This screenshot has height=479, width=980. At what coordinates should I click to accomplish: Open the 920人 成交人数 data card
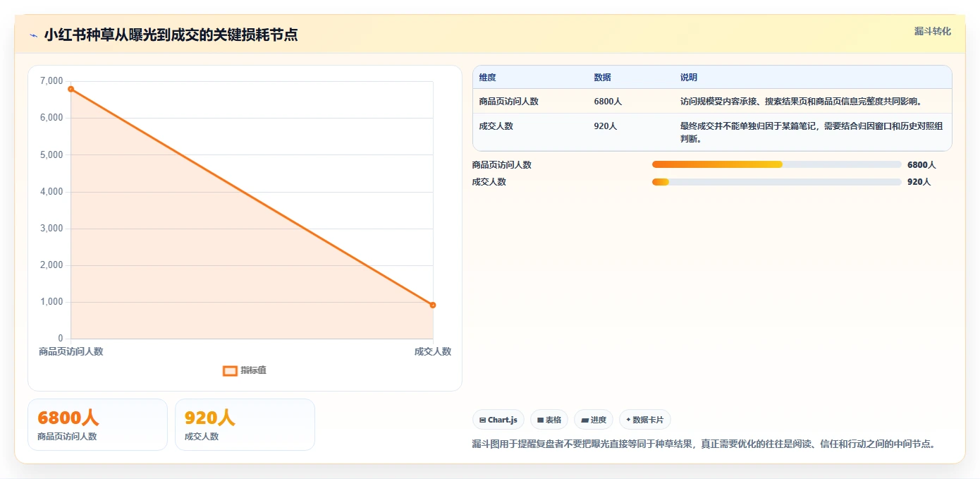click(245, 425)
